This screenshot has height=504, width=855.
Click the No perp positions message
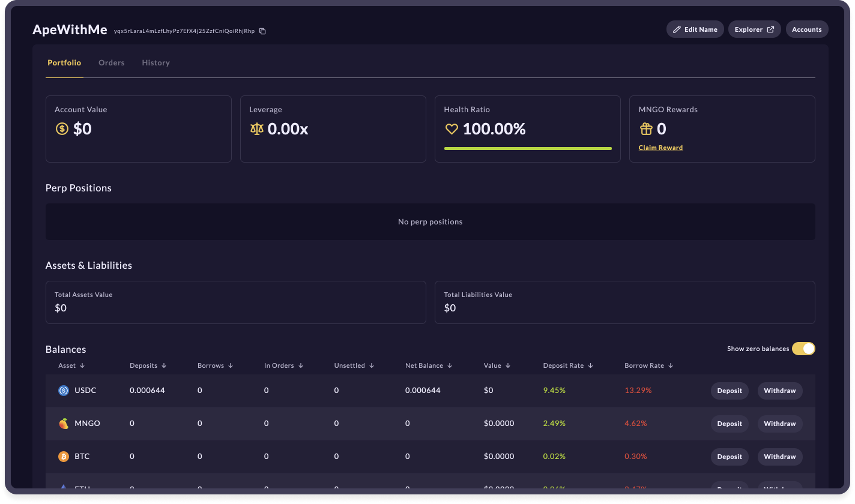[431, 222]
